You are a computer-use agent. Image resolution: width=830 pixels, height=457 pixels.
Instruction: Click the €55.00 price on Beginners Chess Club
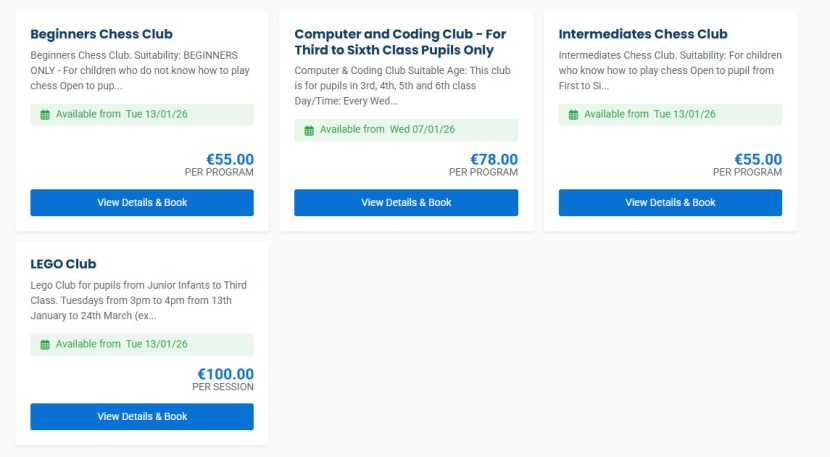[x=230, y=160]
